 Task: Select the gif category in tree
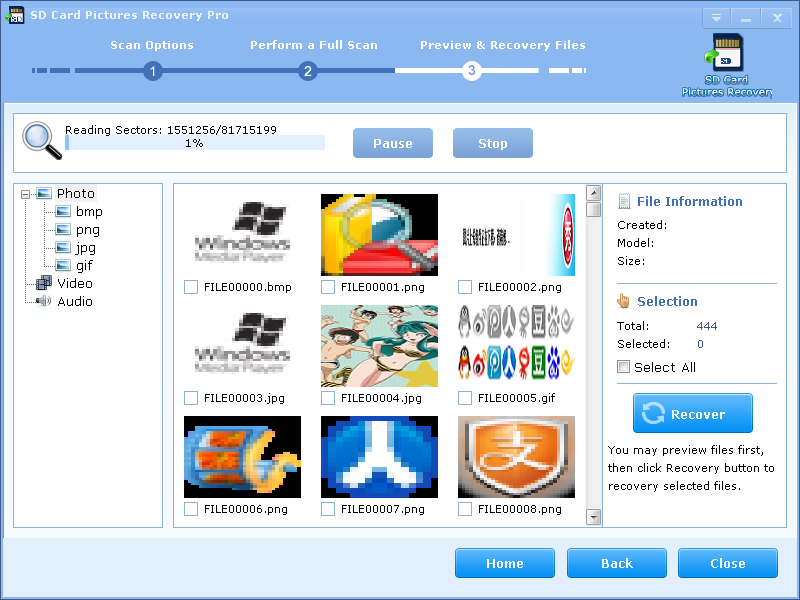tap(84, 265)
